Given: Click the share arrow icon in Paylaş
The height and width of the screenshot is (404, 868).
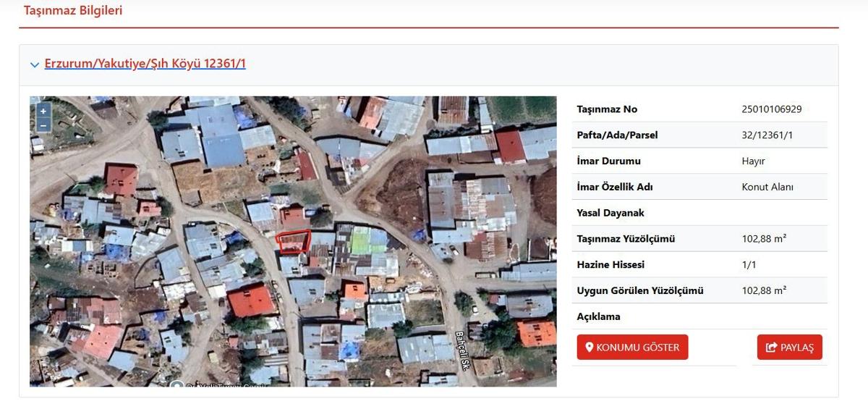Looking at the screenshot, I should coord(771,348).
